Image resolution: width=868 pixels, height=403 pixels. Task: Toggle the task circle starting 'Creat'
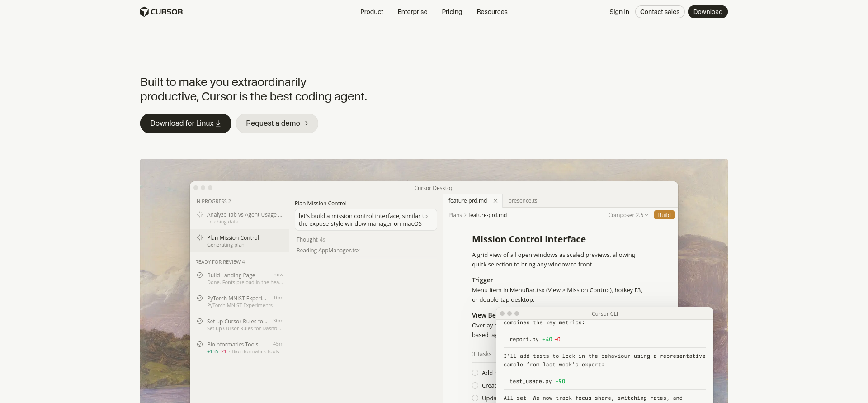pos(475,386)
